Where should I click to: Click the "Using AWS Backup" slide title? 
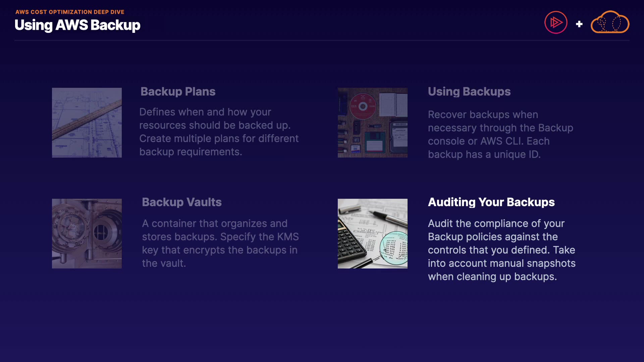tap(77, 25)
